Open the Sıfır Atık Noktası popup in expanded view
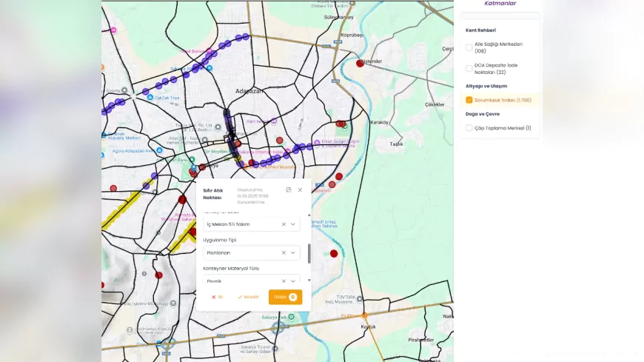 tap(289, 190)
